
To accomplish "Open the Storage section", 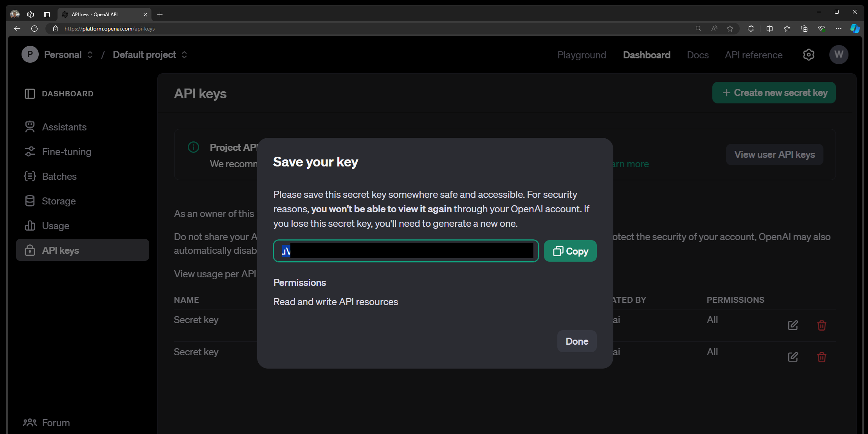I will pyautogui.click(x=59, y=201).
